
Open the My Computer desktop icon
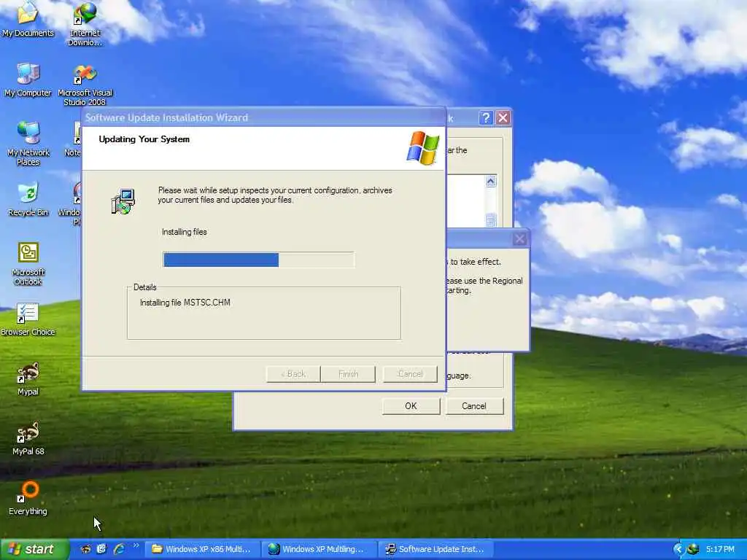coord(28,80)
